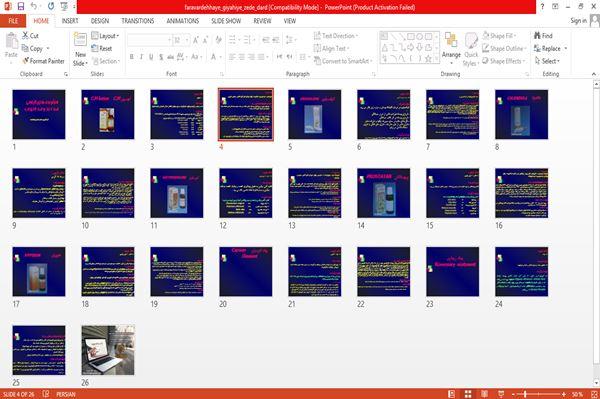This screenshot has width=600, height=399.
Task: Open Reading View from status bar
Action: 484,394
